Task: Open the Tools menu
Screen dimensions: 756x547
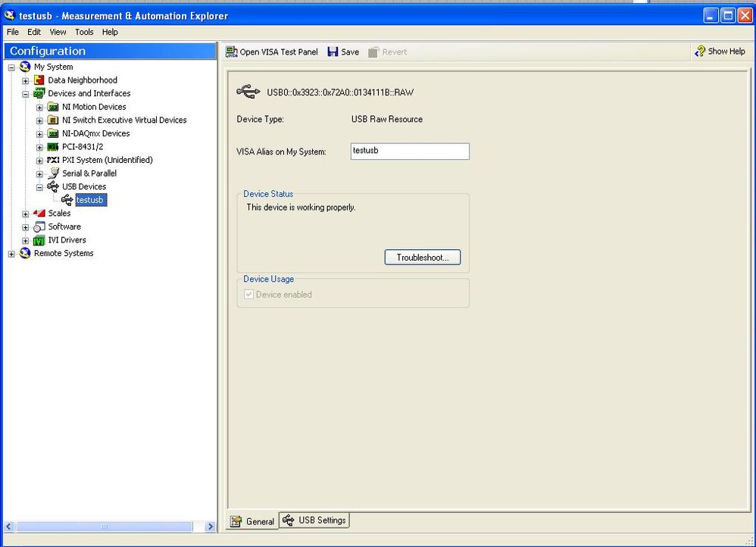Action: (84, 32)
